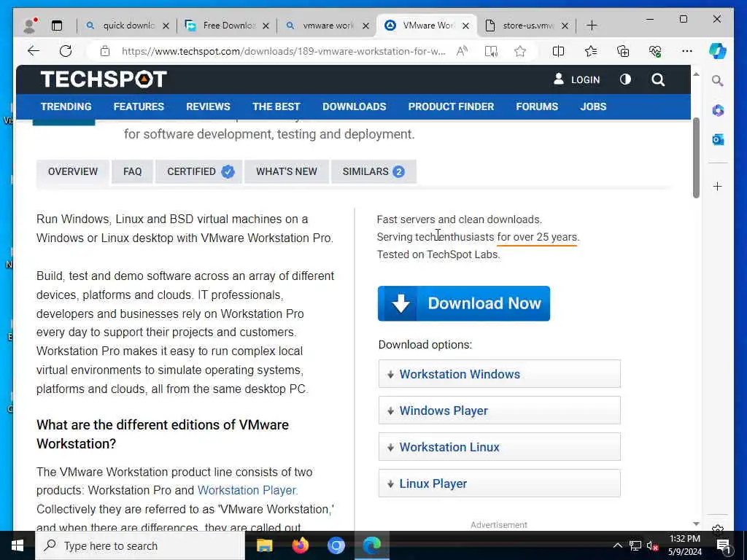This screenshot has height=560, width=747.
Task: Open a new browser tab
Action: tap(592, 26)
